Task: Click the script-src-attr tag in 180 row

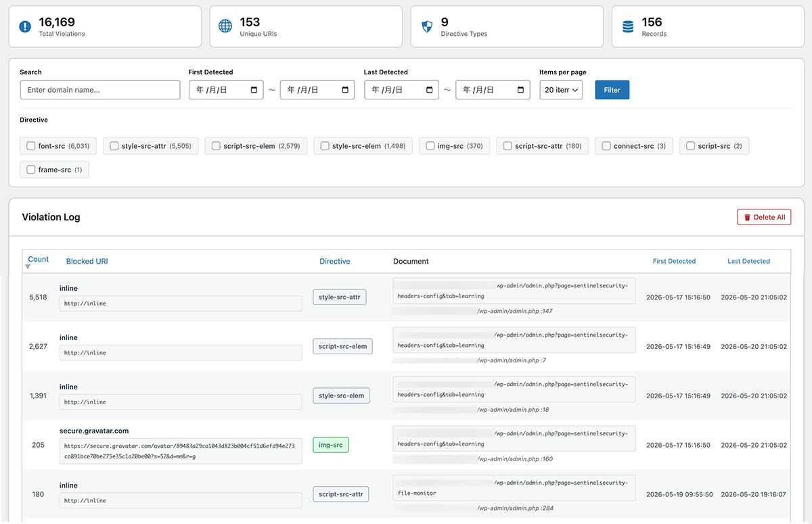Action: click(340, 495)
